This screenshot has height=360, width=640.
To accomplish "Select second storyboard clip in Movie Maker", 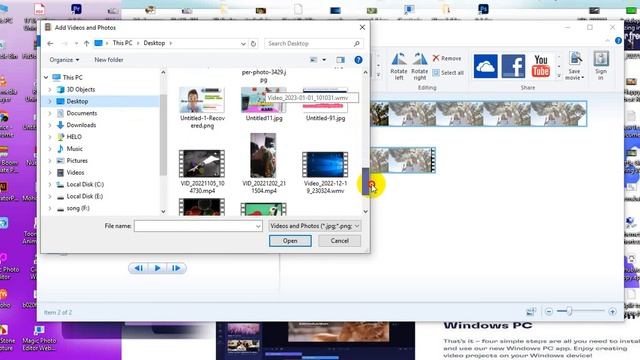I will pos(403,160).
